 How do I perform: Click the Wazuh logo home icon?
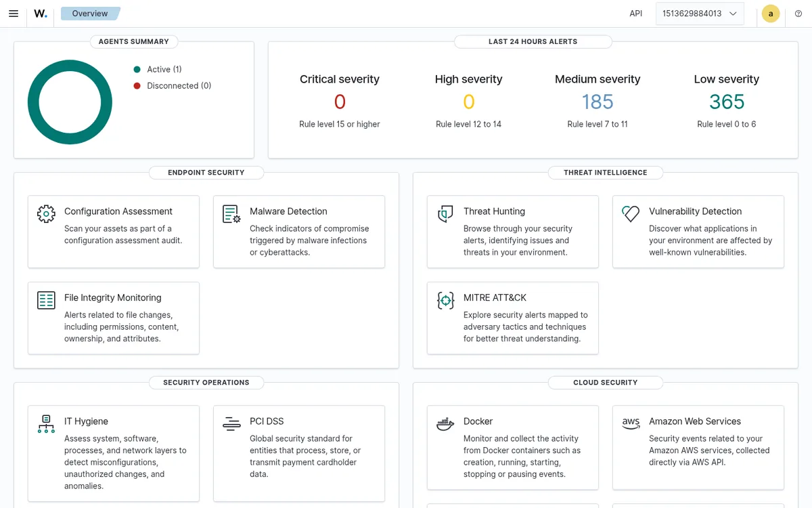tap(41, 14)
